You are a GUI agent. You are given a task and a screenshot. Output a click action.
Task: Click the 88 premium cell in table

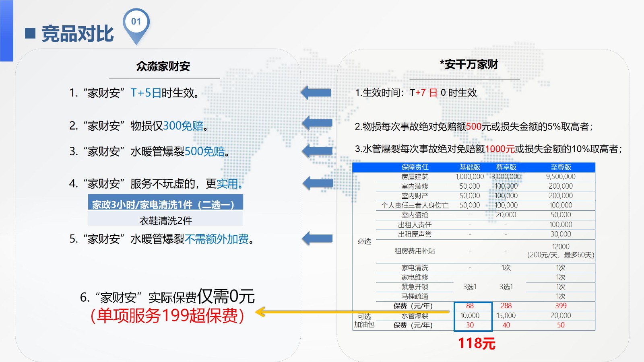[x=470, y=306]
